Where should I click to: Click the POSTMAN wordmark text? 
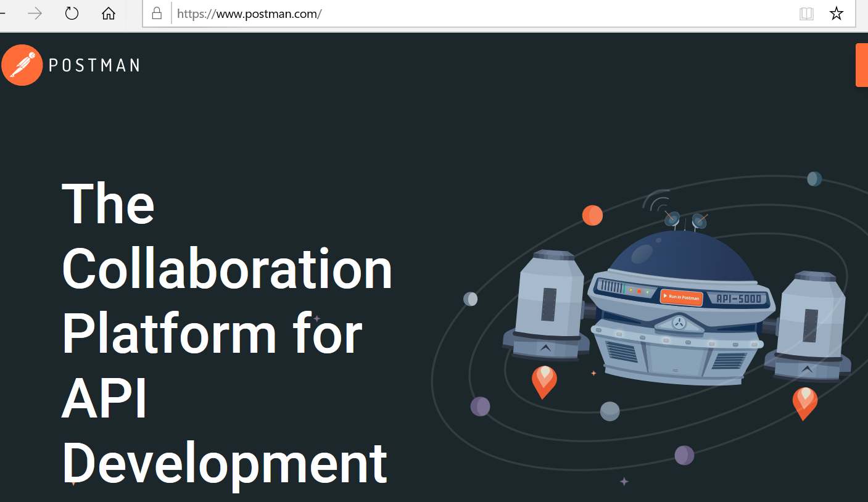[94, 65]
